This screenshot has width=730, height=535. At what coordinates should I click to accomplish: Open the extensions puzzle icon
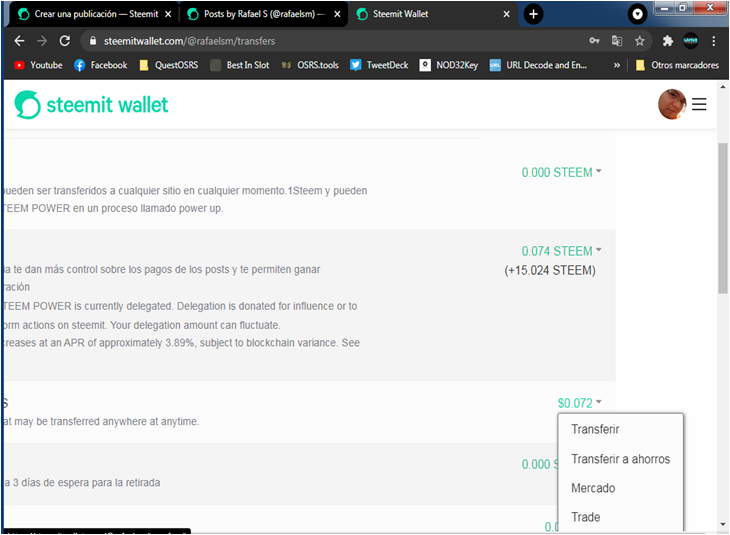pos(668,41)
